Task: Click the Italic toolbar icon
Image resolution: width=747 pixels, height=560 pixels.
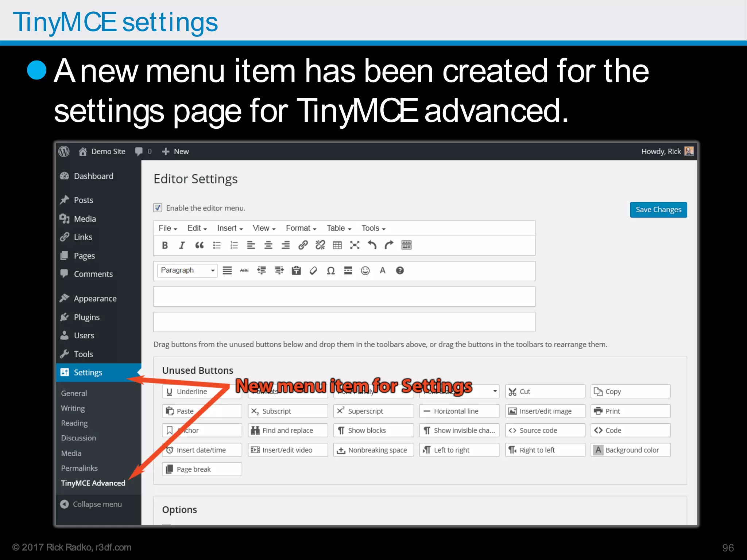Action: (x=182, y=245)
